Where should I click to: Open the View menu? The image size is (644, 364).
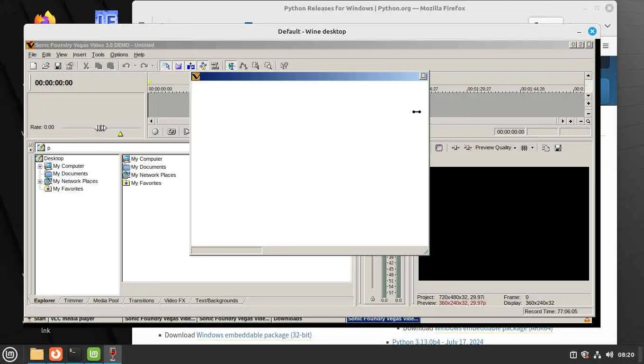(x=62, y=55)
